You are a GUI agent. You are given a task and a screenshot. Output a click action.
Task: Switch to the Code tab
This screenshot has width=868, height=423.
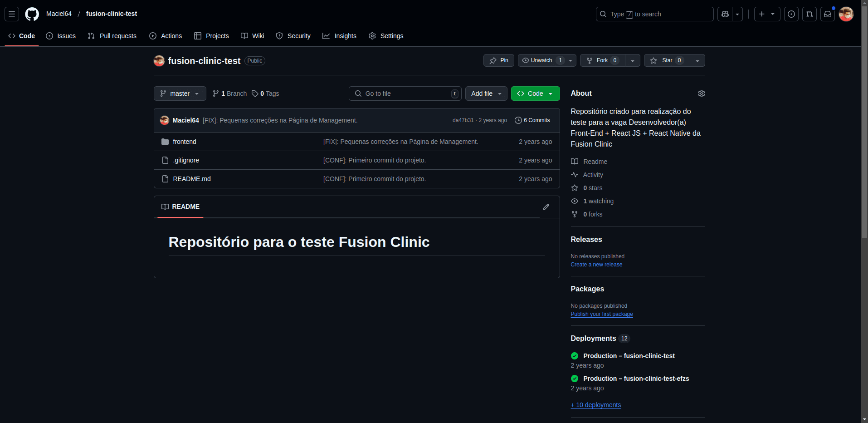pos(22,36)
